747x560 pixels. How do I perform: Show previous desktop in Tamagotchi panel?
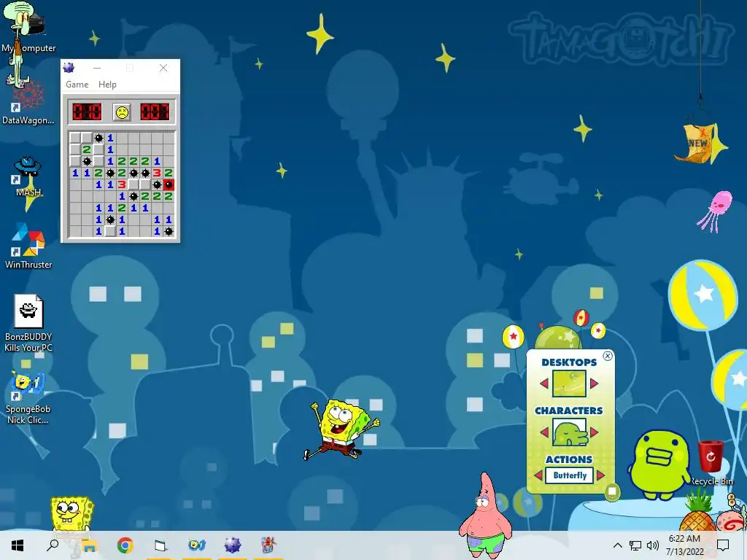[544, 384]
